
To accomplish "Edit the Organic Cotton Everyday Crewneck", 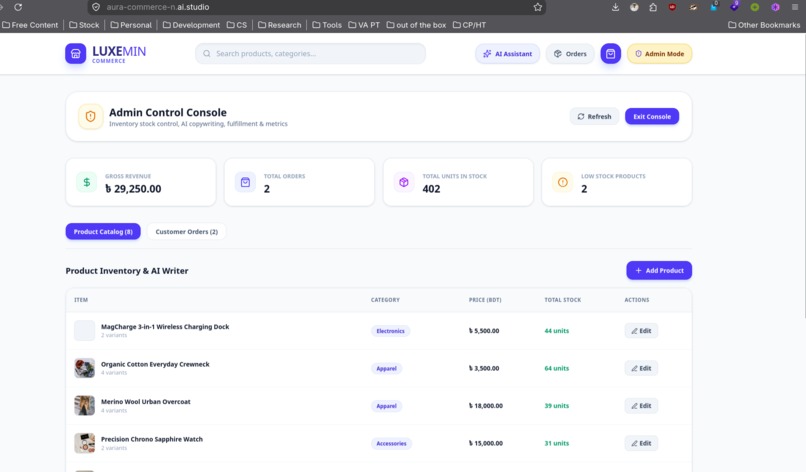I will coord(641,368).
